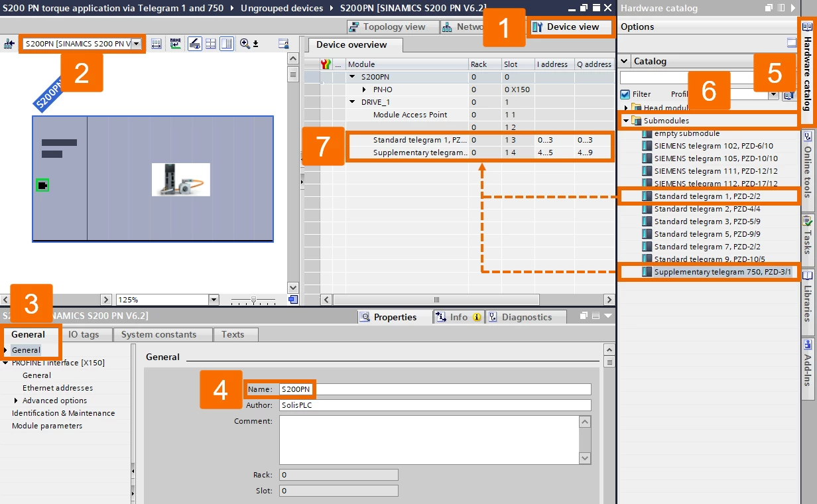Toggle the page break display toolbar icon
The width and height of the screenshot is (817, 504).
[211, 44]
